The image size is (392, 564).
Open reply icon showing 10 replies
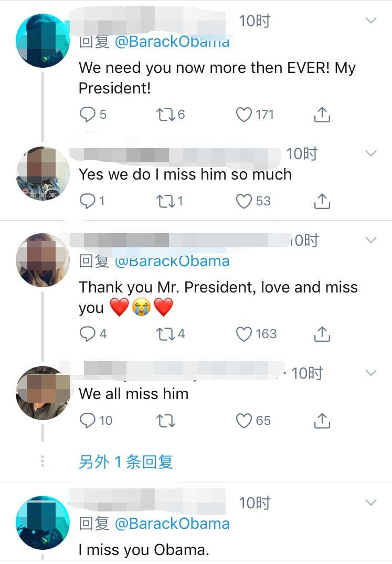[89, 420]
